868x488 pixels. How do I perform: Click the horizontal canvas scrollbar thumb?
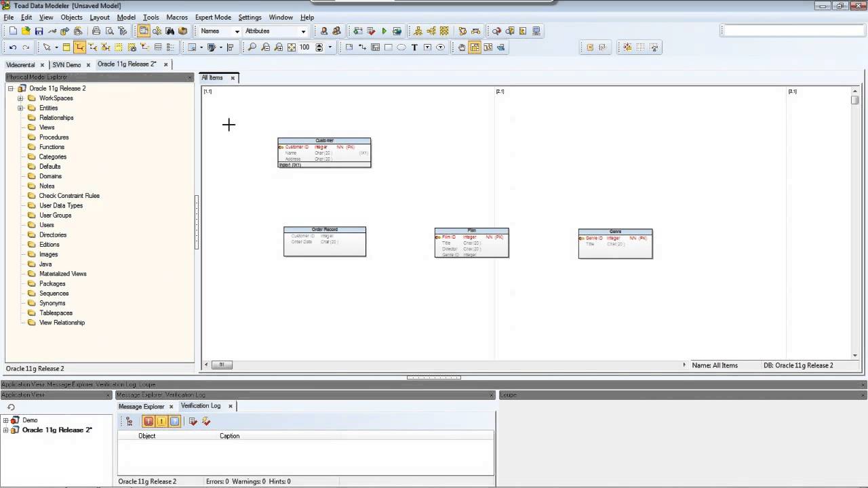tap(222, 365)
